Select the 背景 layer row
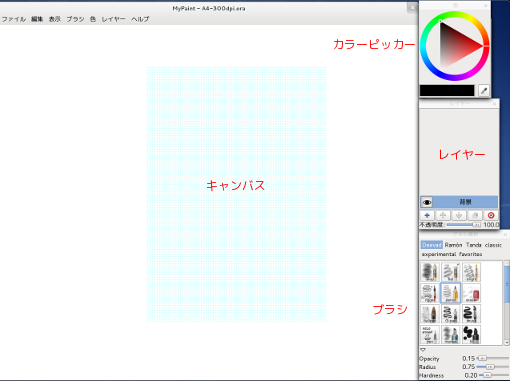Screen dimensions: 510x381 pyautogui.click(x=459, y=202)
